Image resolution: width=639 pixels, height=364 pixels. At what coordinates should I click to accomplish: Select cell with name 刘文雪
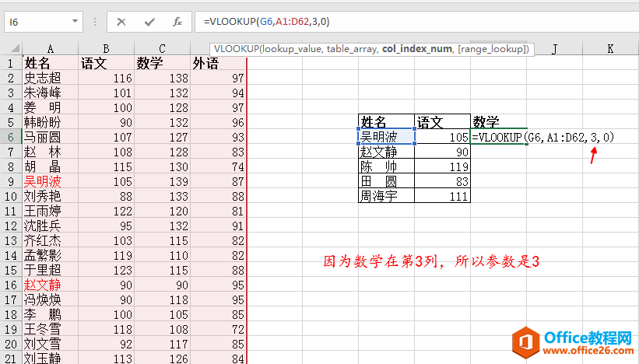pos(50,344)
